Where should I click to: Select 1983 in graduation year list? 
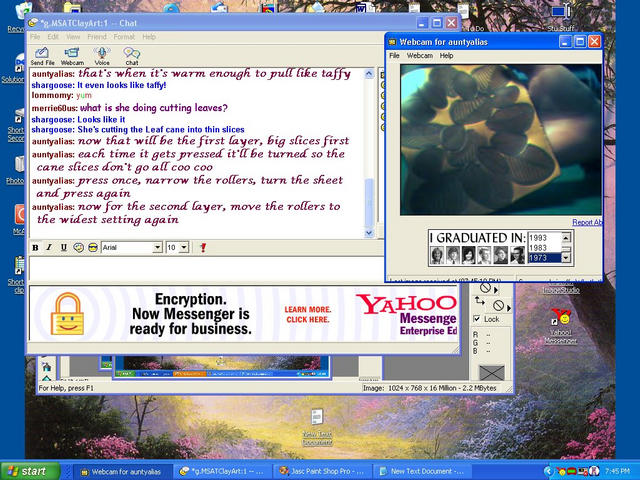tap(544, 248)
